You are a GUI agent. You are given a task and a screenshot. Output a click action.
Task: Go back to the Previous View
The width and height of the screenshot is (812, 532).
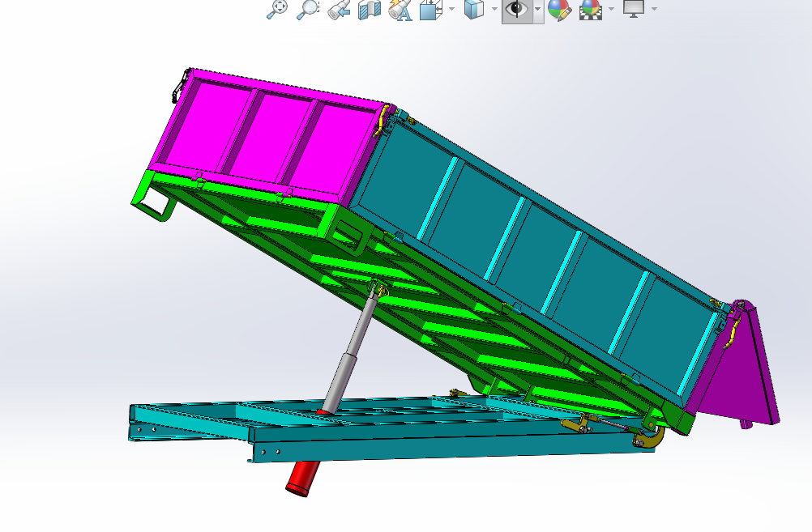click(339, 10)
